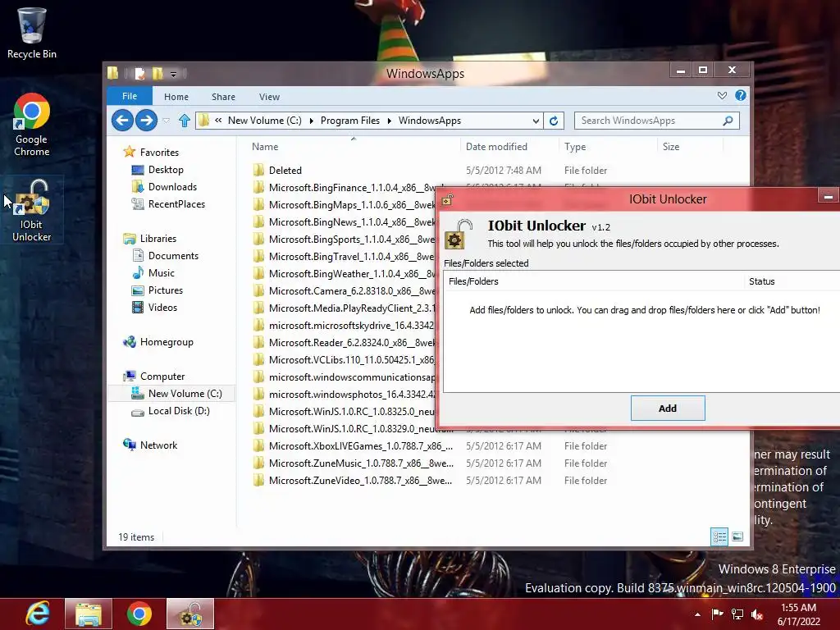Open the recent locations dropdown arrow

167,121
